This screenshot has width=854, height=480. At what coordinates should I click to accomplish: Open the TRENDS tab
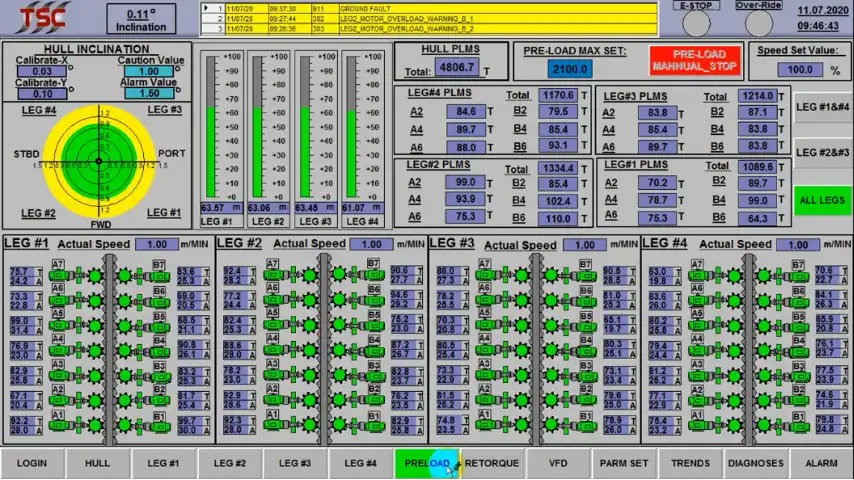click(x=690, y=463)
